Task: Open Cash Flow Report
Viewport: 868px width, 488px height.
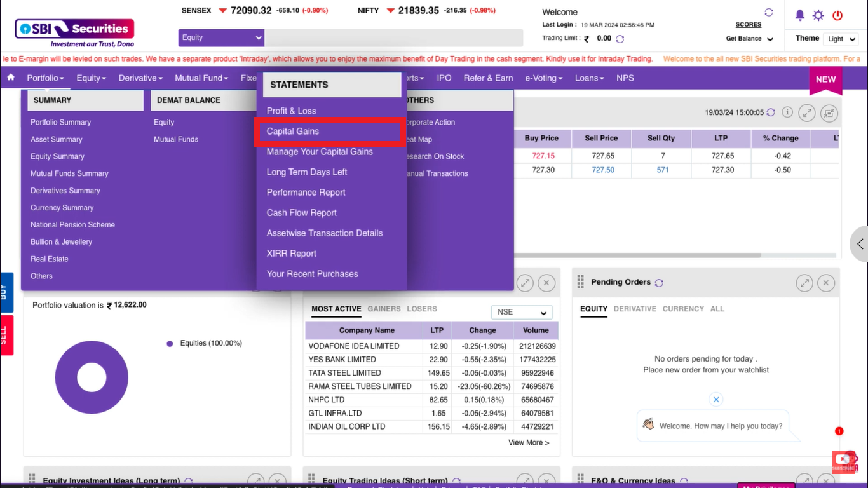Action: [x=302, y=212]
